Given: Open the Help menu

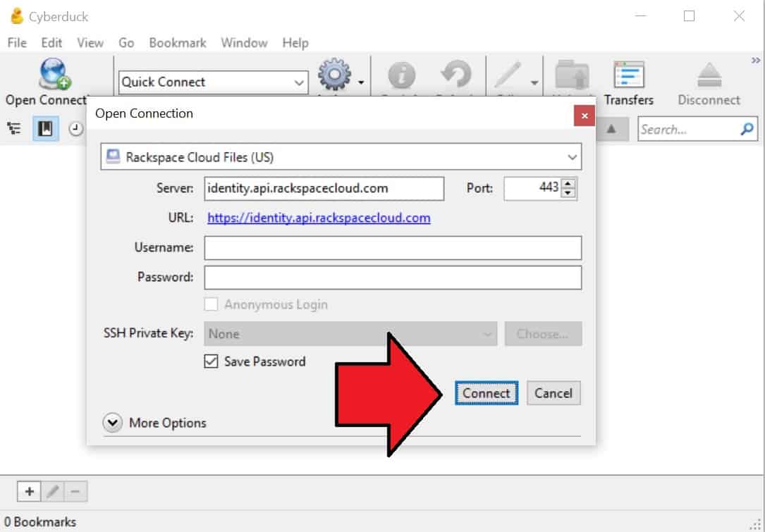Looking at the screenshot, I should [295, 43].
